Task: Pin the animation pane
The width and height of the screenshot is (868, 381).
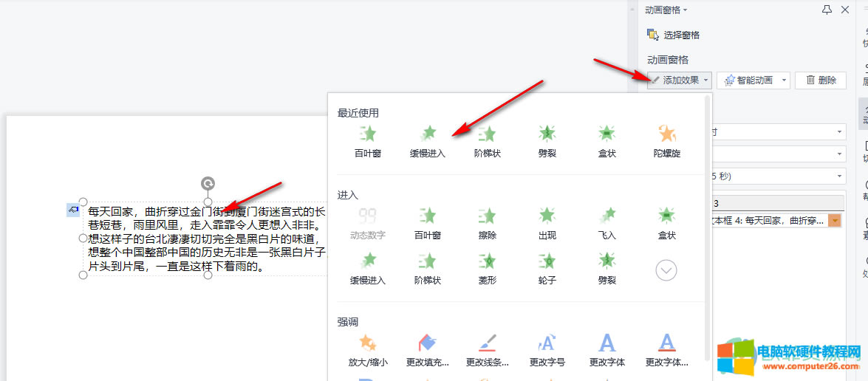Action: click(x=827, y=10)
